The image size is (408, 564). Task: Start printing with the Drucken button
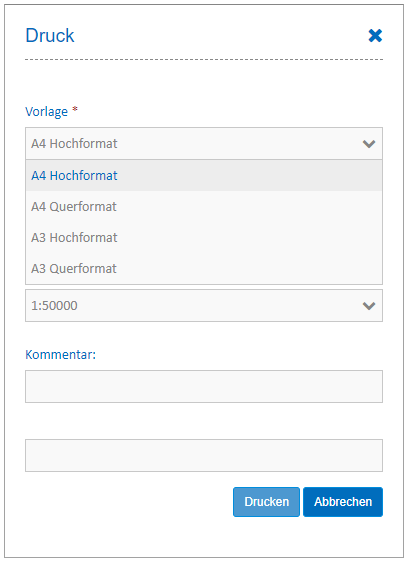pyautogui.click(x=266, y=502)
